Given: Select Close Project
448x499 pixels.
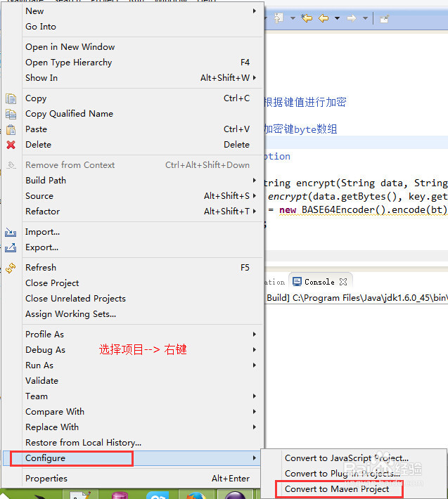Looking at the screenshot, I should 133,283.
